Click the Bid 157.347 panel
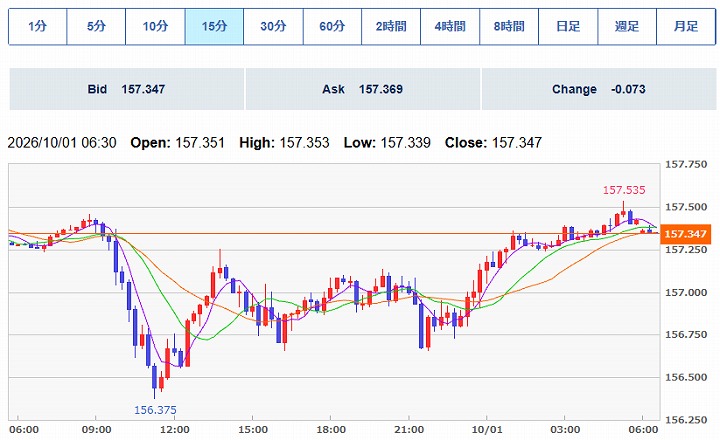This screenshot has height=440, width=720. 126,89
